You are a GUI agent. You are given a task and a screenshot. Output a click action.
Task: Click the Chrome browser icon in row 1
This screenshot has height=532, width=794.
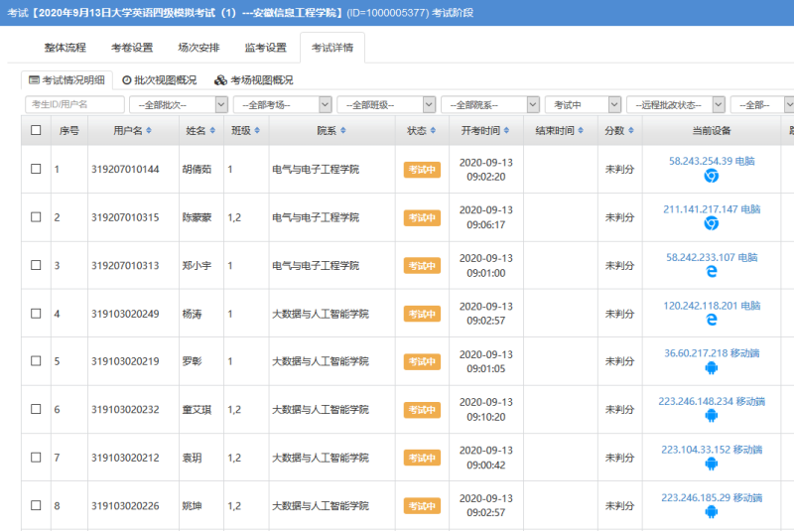711,176
